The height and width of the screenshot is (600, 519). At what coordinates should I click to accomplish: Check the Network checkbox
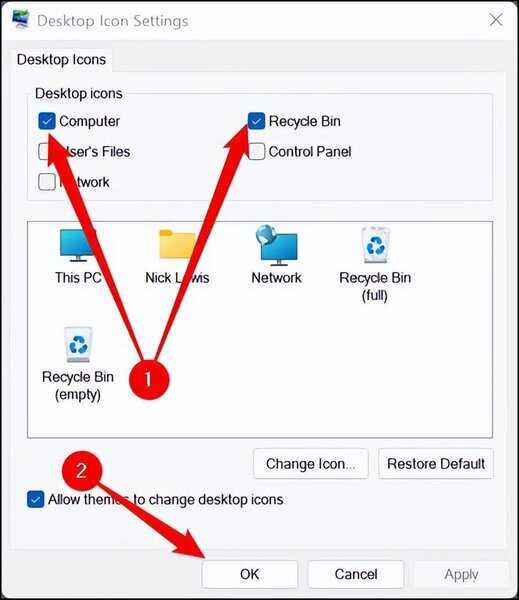point(47,182)
